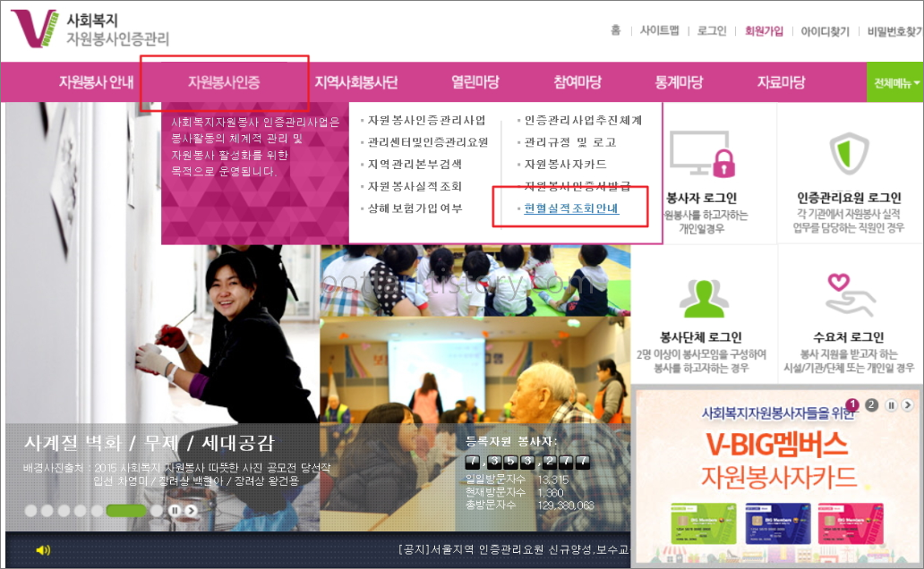Click the 봉사단체 로그인 label
Screen dimensions: 924x569
pos(701,337)
